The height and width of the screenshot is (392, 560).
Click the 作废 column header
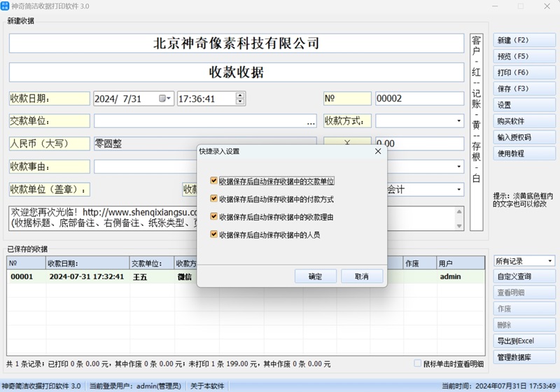coord(419,263)
